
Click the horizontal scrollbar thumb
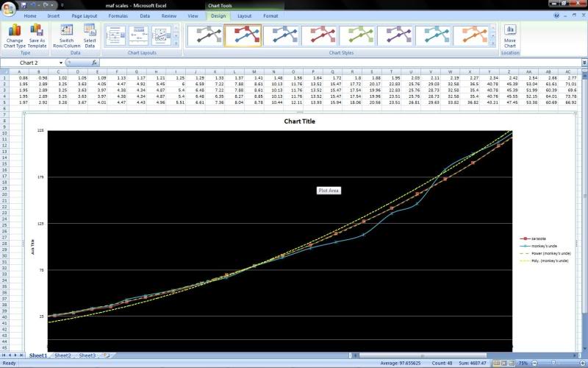point(422,355)
